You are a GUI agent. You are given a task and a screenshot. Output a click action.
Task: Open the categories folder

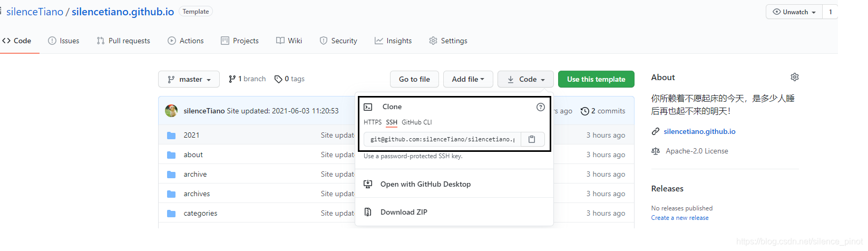200,213
